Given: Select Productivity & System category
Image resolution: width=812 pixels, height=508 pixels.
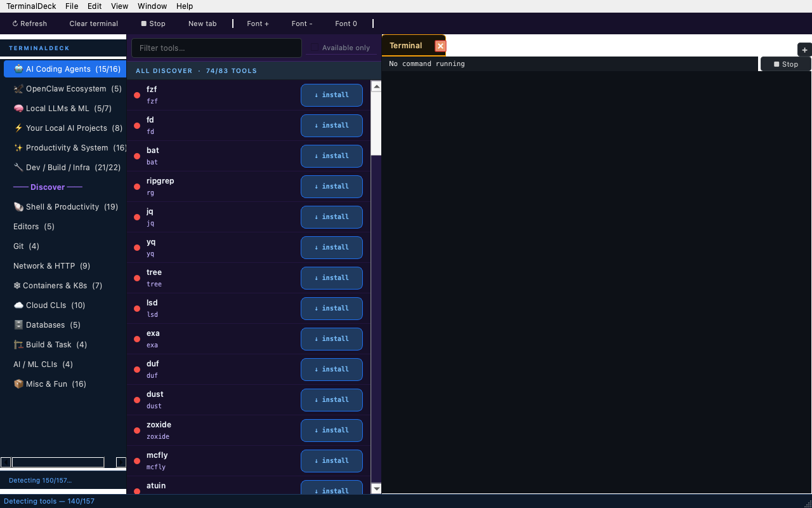Looking at the screenshot, I should (x=65, y=148).
